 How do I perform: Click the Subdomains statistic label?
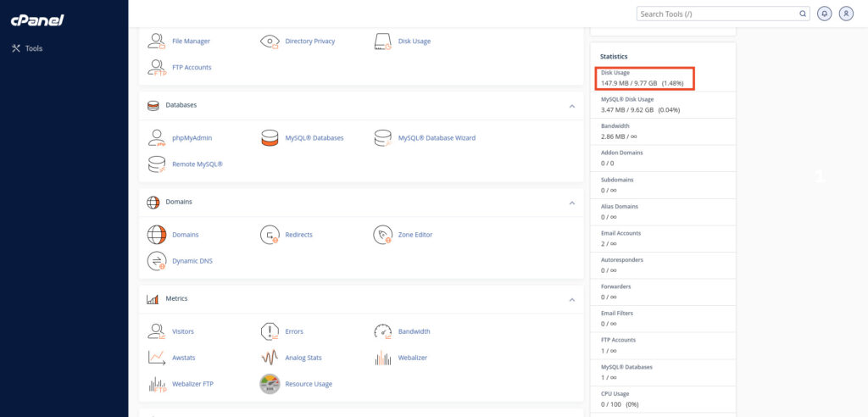click(617, 180)
